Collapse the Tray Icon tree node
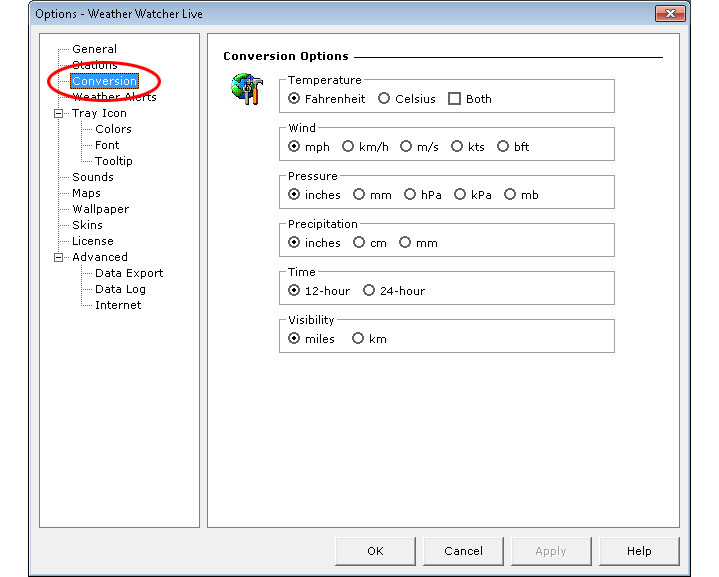This screenshot has height=577, width=719. 59,113
